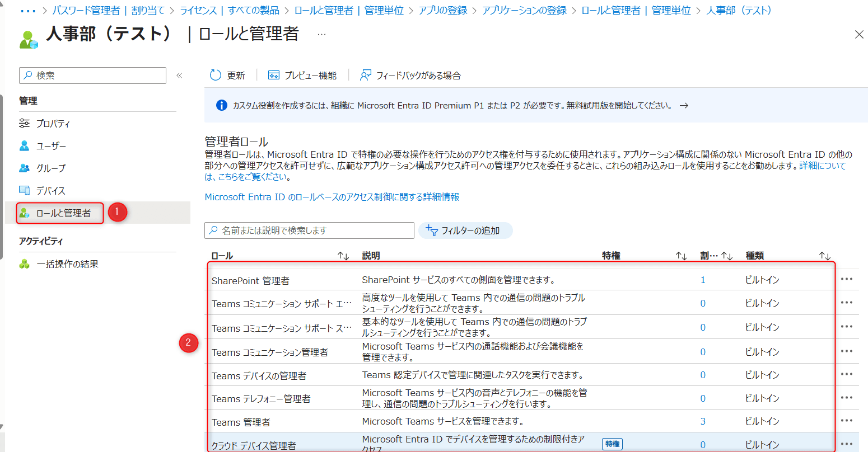
Task: Sort by the 特権 column arrows
Action: pyautogui.click(x=681, y=256)
